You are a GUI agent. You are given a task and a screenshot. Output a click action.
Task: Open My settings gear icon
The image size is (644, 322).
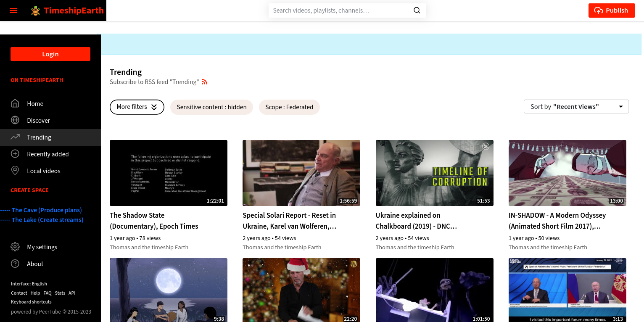(x=15, y=247)
